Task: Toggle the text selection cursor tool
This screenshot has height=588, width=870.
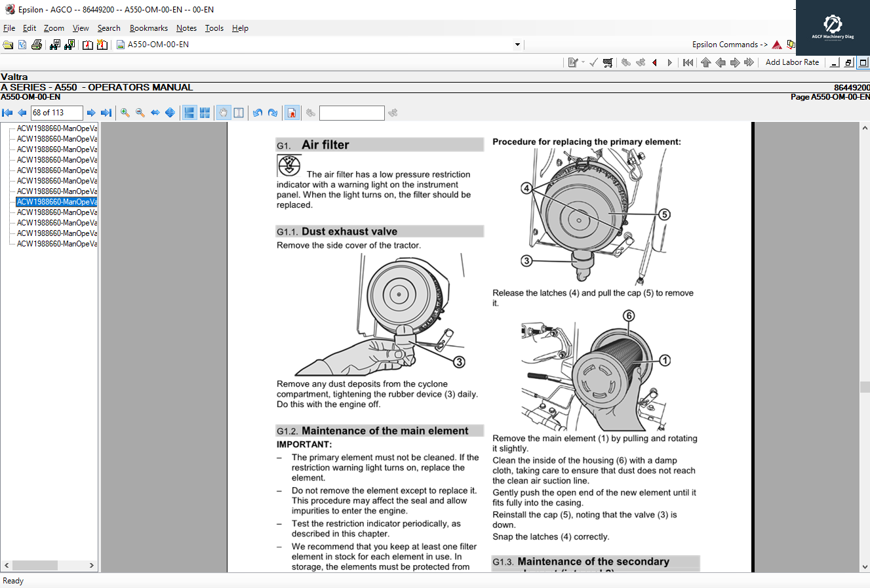Action: point(239,113)
